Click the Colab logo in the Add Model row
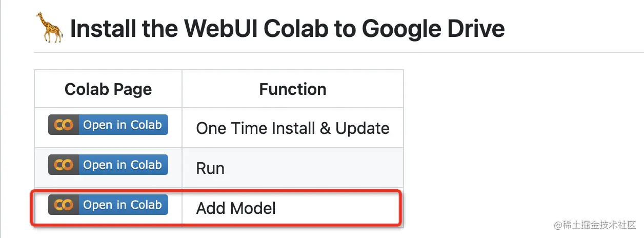 [64, 205]
